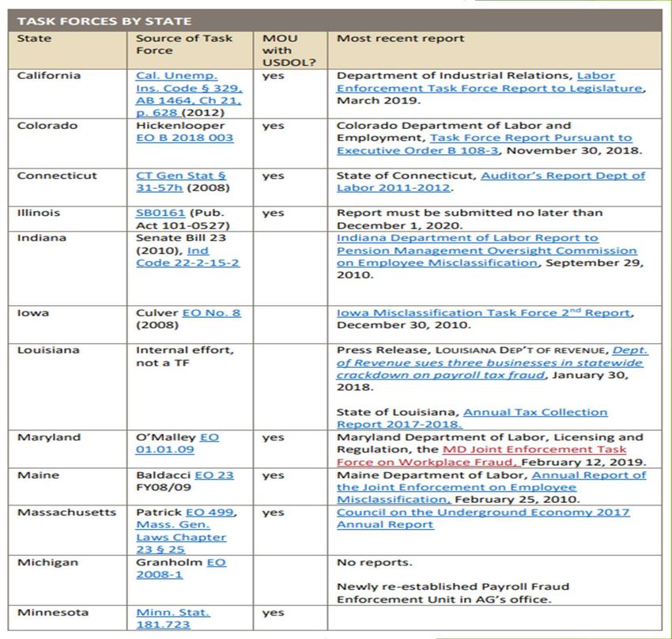Image resolution: width=672 pixels, height=639 pixels.
Task: Click O'Malley EO 01.01.09 link
Action: coord(177,444)
